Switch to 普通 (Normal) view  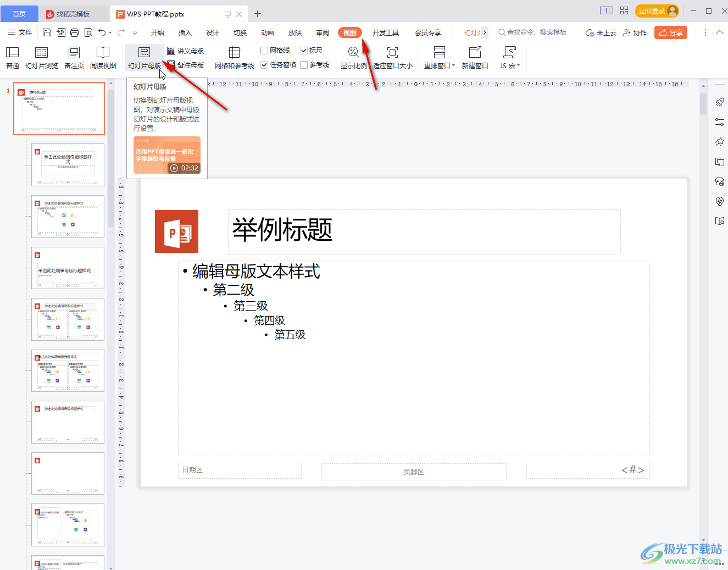13,58
